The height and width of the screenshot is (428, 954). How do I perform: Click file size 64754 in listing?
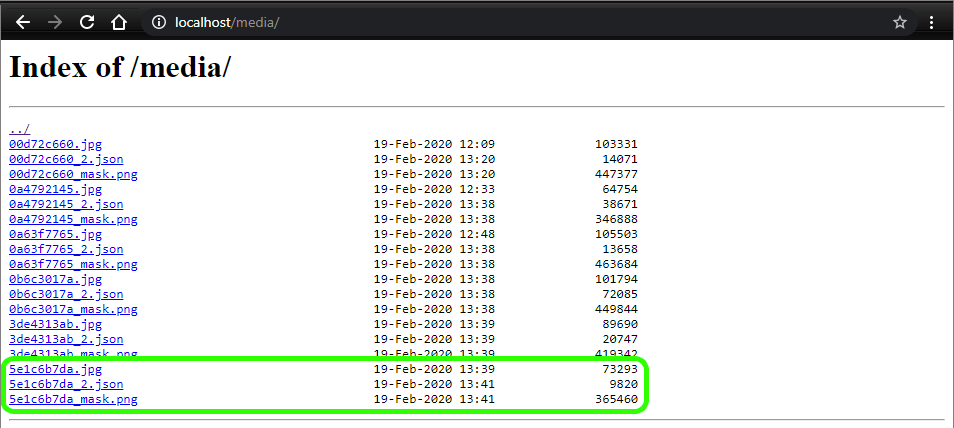click(620, 189)
